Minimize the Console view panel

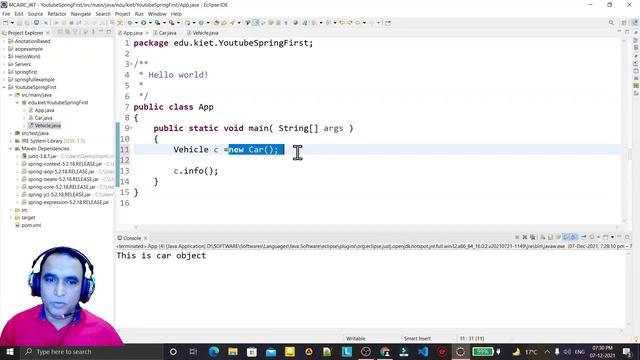619,237
